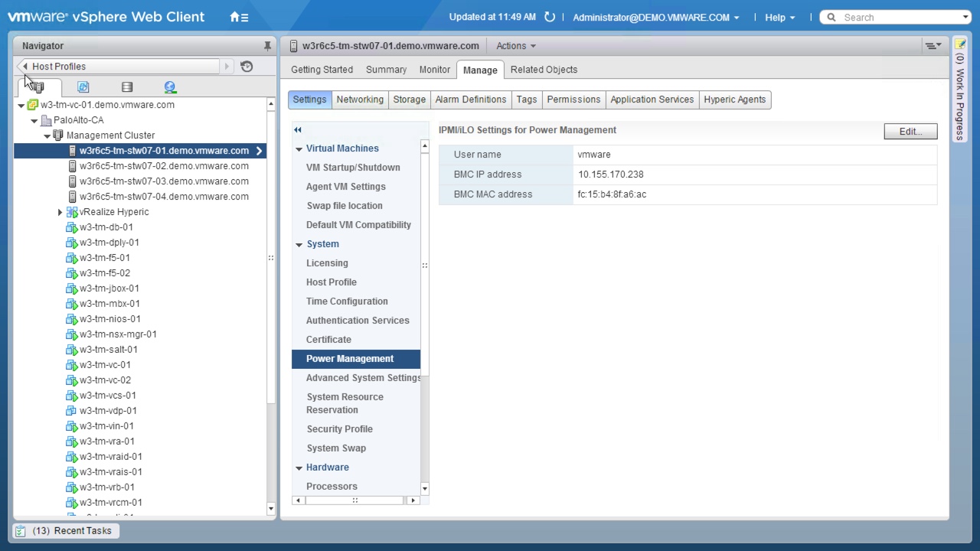
Task: Click the refresh icon beside update time
Action: [549, 17]
